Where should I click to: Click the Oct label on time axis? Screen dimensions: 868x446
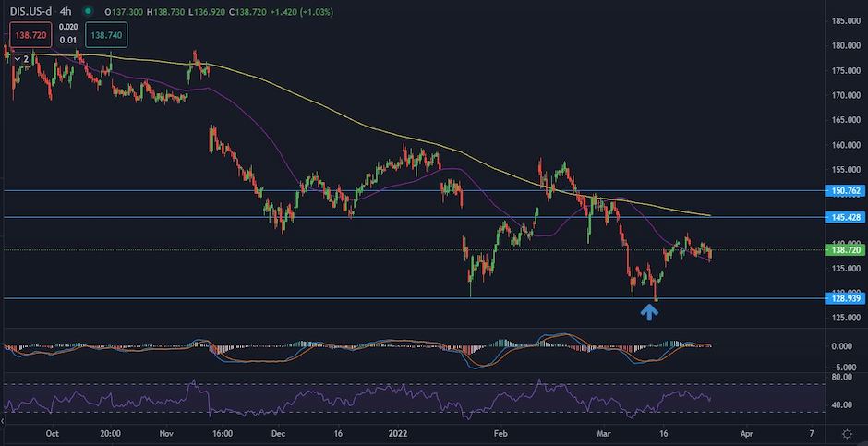tap(52, 434)
